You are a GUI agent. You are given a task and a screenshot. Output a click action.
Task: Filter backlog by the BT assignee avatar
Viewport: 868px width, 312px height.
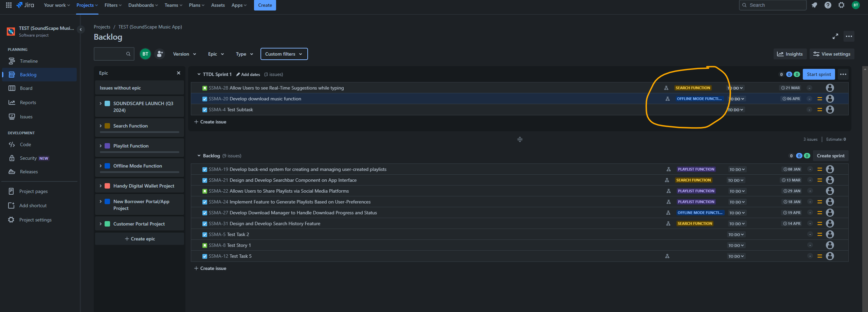[145, 54]
